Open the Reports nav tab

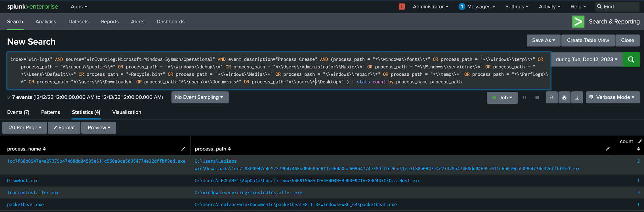(x=110, y=22)
